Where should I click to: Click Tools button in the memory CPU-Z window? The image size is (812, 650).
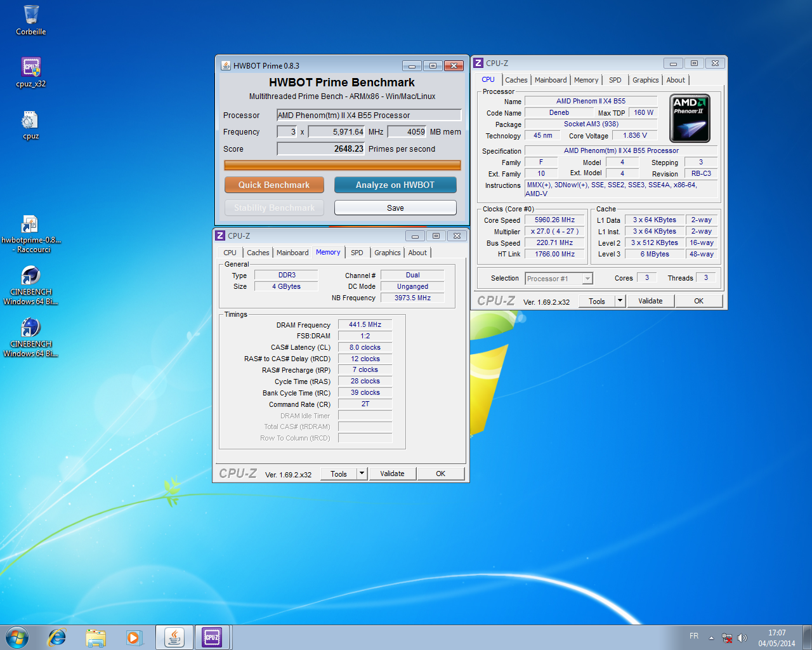pos(339,474)
